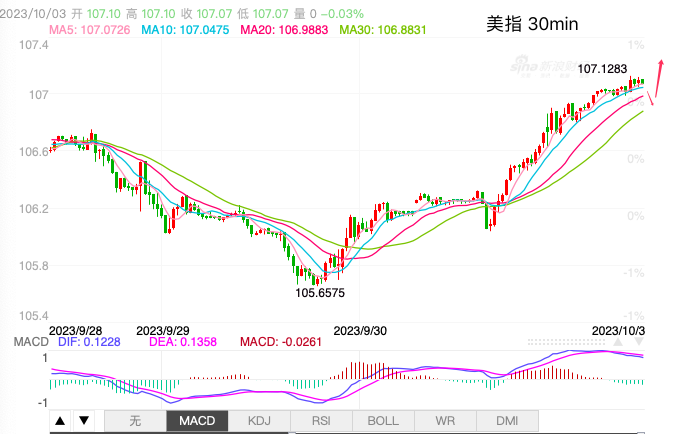Click the 105.6575 low price label

pos(320,293)
